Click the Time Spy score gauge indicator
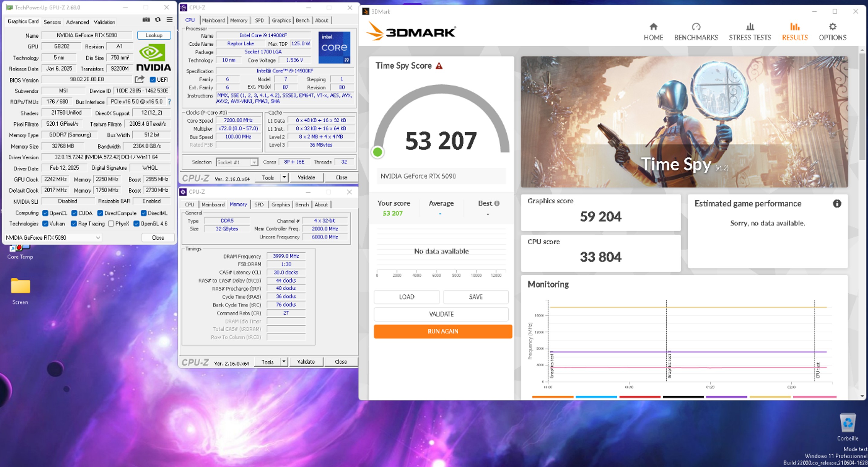This screenshot has width=868, height=467. coord(378,152)
